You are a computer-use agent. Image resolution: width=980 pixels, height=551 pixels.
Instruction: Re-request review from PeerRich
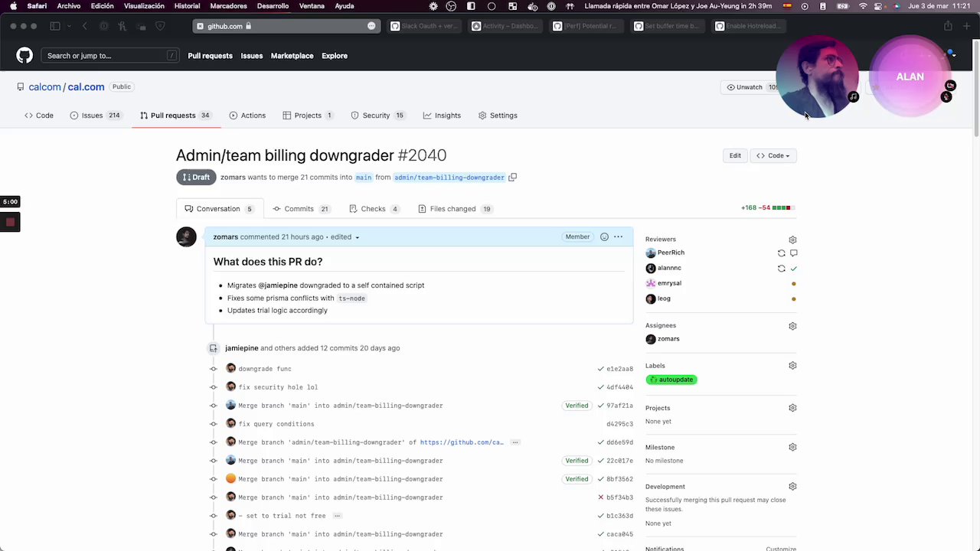[x=781, y=253]
